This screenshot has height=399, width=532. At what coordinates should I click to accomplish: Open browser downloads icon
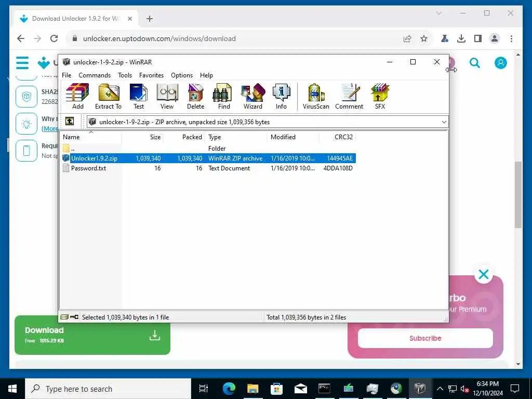tap(461, 38)
